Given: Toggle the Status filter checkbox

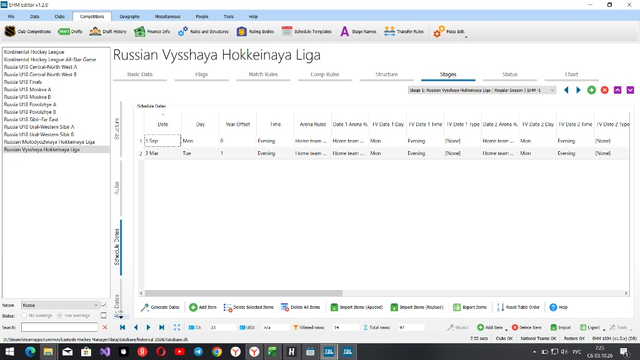Looking at the screenshot, I should [104, 316].
